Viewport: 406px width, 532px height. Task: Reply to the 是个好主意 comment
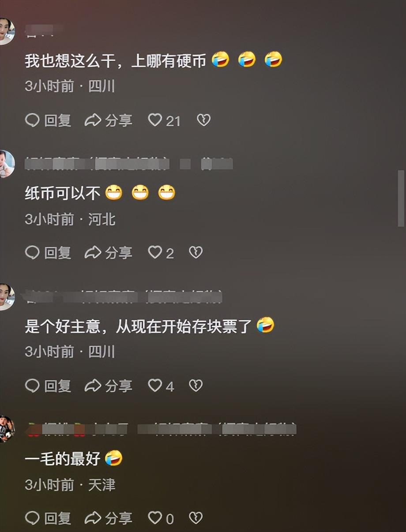pos(48,386)
